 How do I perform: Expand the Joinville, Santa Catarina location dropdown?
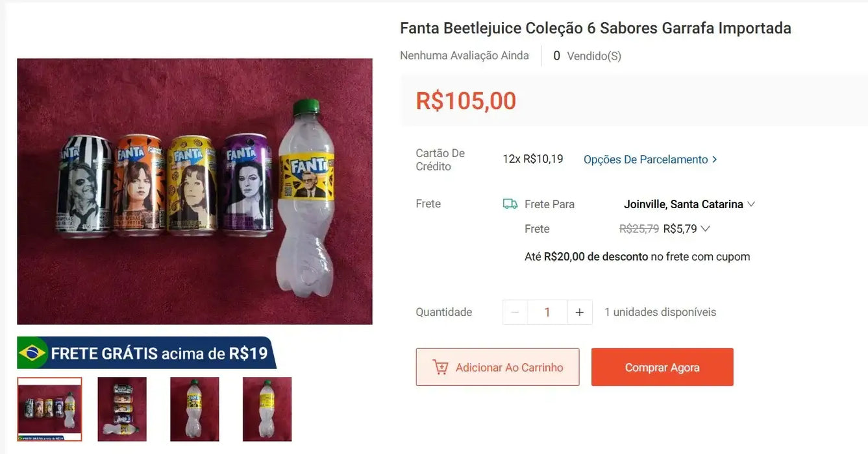click(x=751, y=204)
